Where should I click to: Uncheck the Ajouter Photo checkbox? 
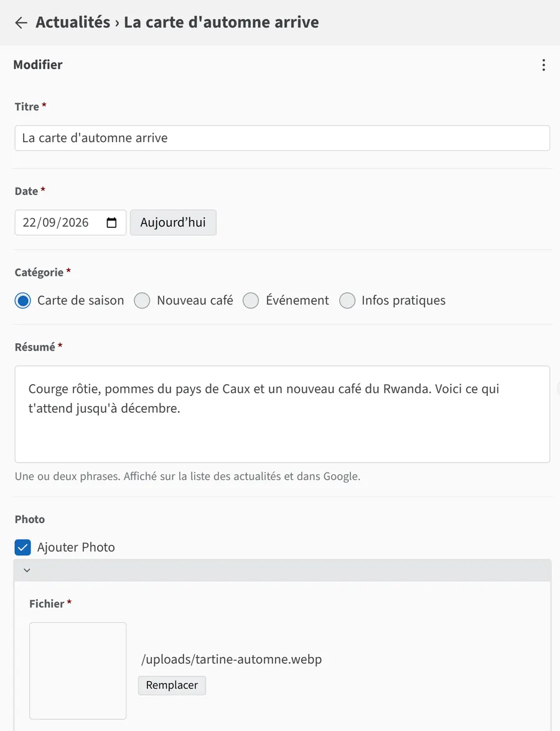(x=23, y=547)
